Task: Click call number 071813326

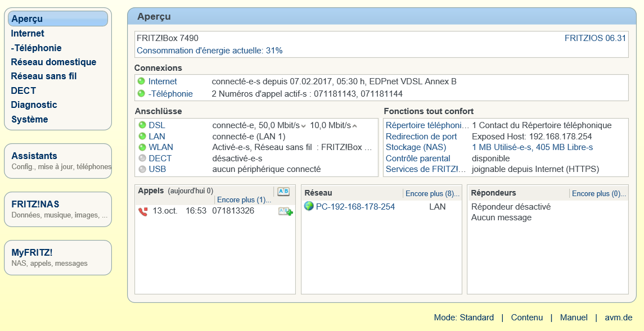Action: [x=233, y=211]
